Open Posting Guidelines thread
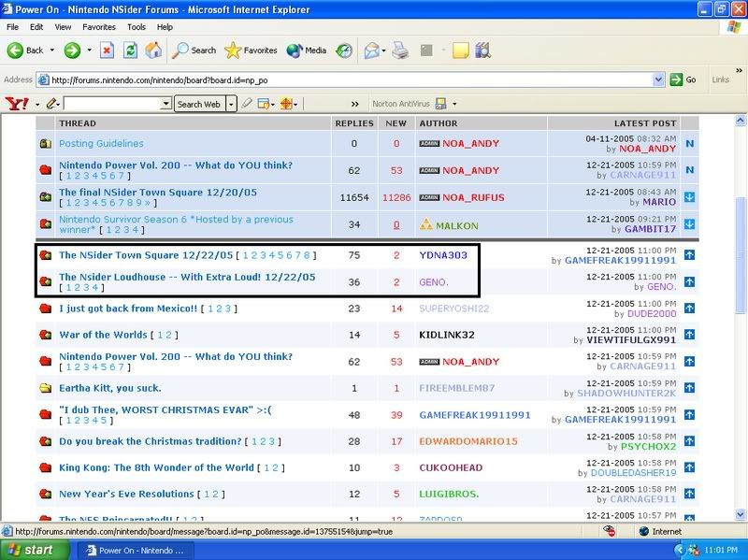The width and height of the screenshot is (748, 560). tap(101, 144)
